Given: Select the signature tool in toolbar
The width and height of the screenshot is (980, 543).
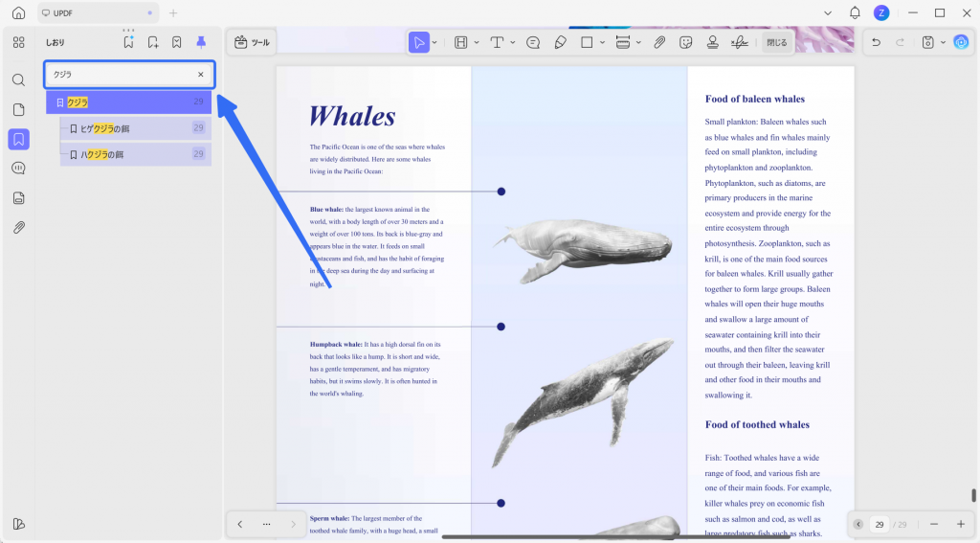Looking at the screenshot, I should [740, 42].
